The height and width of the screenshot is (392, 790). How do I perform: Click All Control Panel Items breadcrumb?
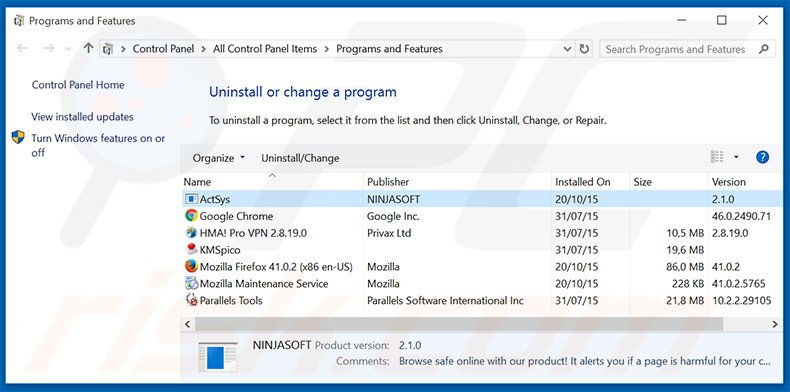point(265,49)
